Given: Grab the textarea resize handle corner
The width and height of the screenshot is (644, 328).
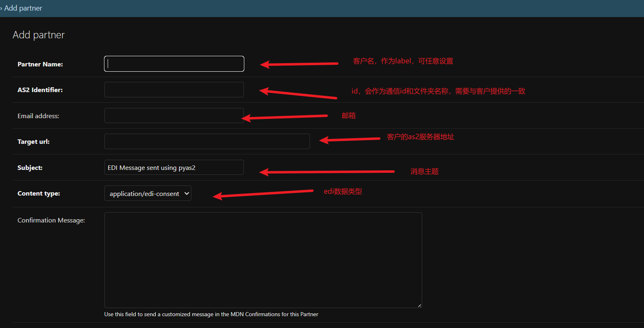Looking at the screenshot, I should [419, 305].
